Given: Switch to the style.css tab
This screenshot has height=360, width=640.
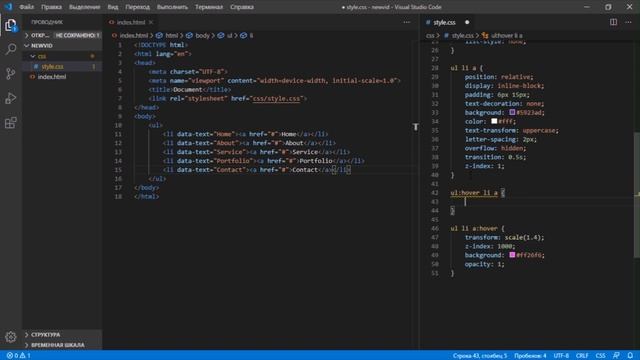Looking at the screenshot, I should coord(444,22).
